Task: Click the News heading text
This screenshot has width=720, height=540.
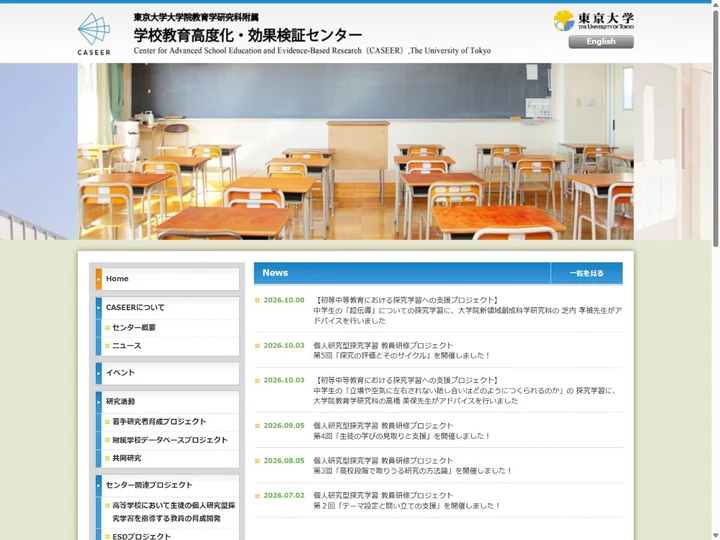Action: click(x=275, y=273)
